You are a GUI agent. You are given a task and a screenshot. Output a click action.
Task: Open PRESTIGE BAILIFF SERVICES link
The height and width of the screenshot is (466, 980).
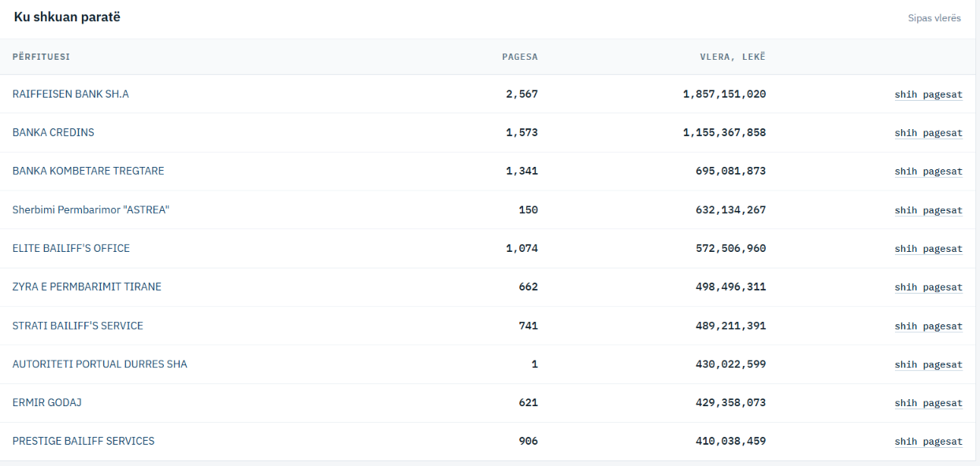[x=84, y=442]
